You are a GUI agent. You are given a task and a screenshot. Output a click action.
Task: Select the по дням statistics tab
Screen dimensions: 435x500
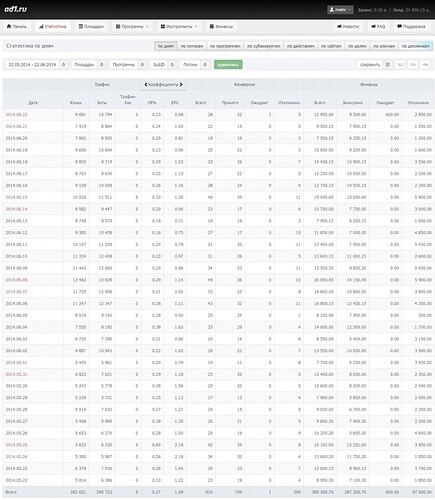coord(166,46)
